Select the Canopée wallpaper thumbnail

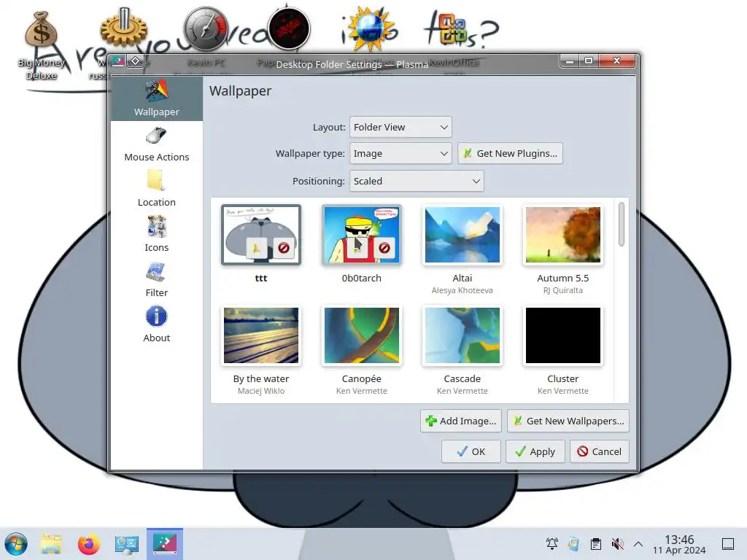[362, 335]
